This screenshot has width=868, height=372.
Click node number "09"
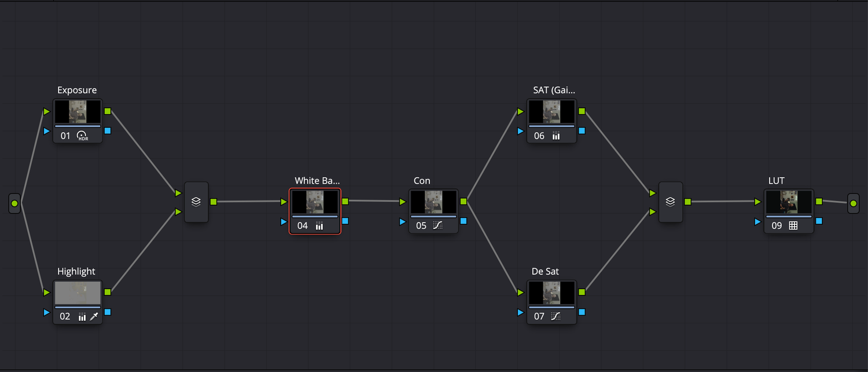tap(777, 226)
